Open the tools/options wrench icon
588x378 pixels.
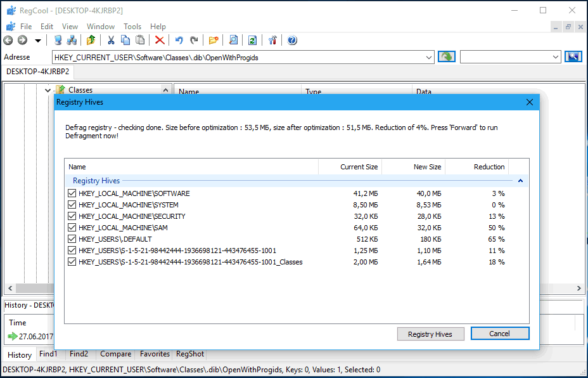point(272,40)
